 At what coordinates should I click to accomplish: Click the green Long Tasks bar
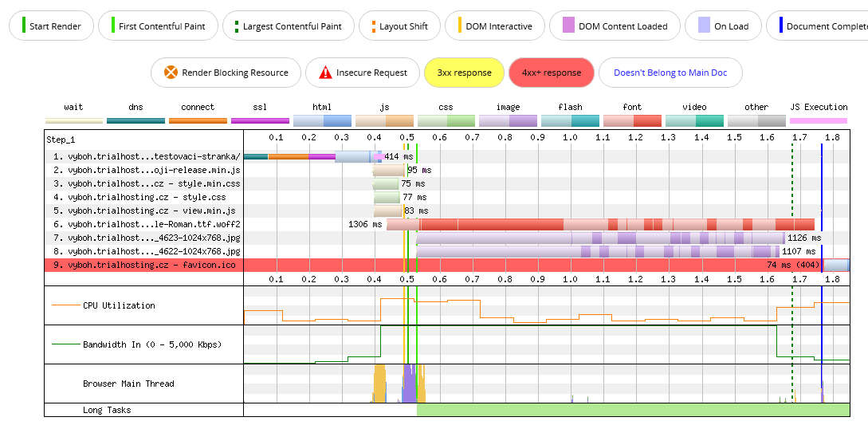633,410
